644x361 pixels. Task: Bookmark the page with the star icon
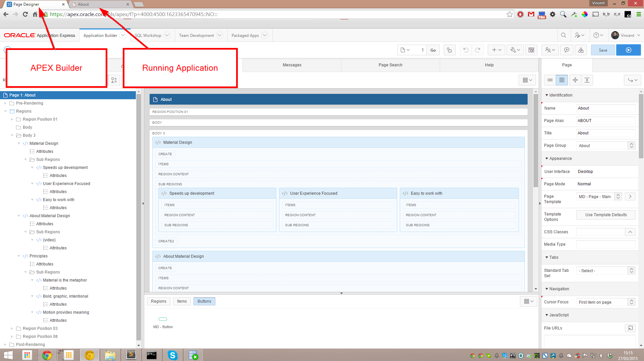coord(509,14)
